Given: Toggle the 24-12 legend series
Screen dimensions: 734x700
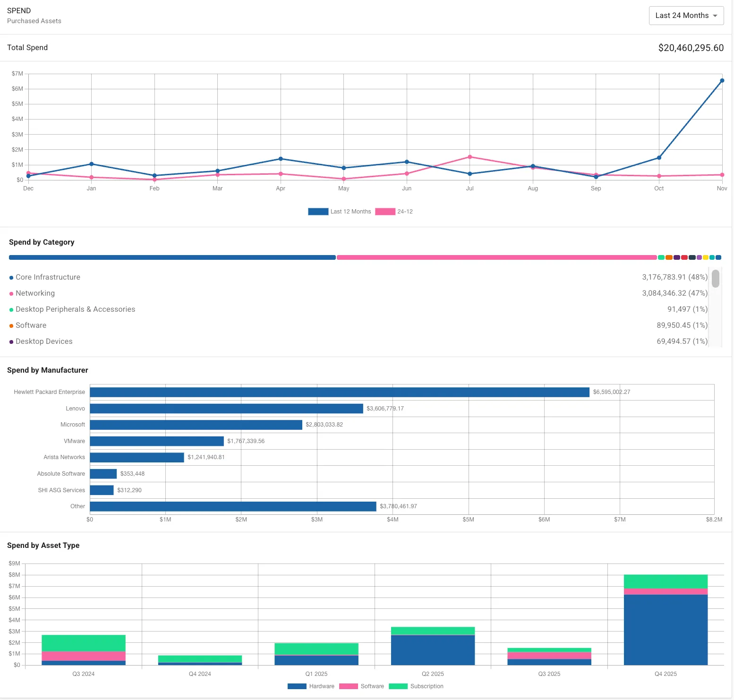Looking at the screenshot, I should point(394,212).
